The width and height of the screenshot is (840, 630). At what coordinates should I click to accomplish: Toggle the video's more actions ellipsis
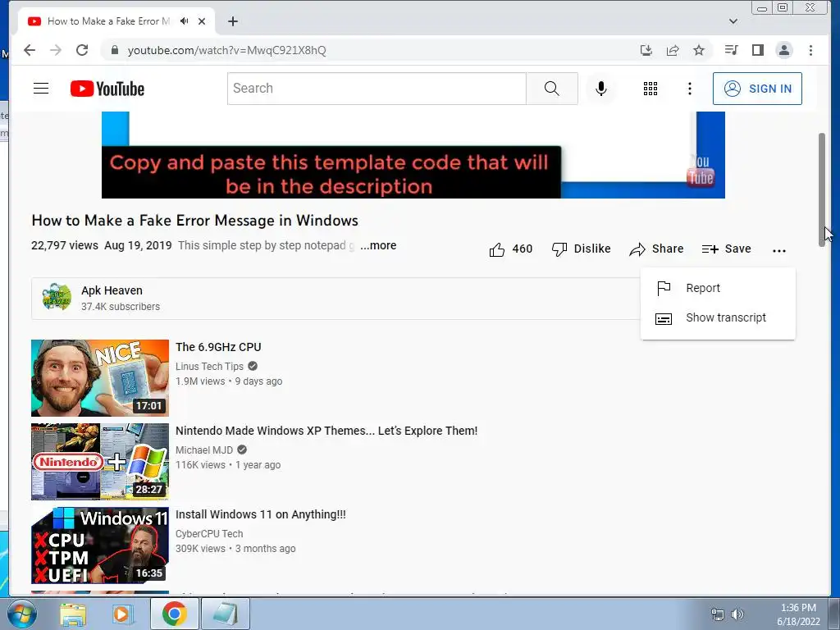779,250
